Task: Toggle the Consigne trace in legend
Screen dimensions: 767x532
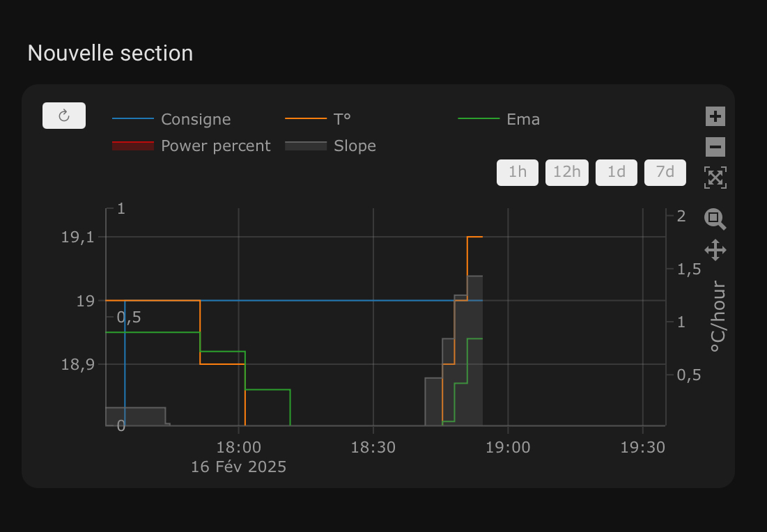Action: (171, 119)
